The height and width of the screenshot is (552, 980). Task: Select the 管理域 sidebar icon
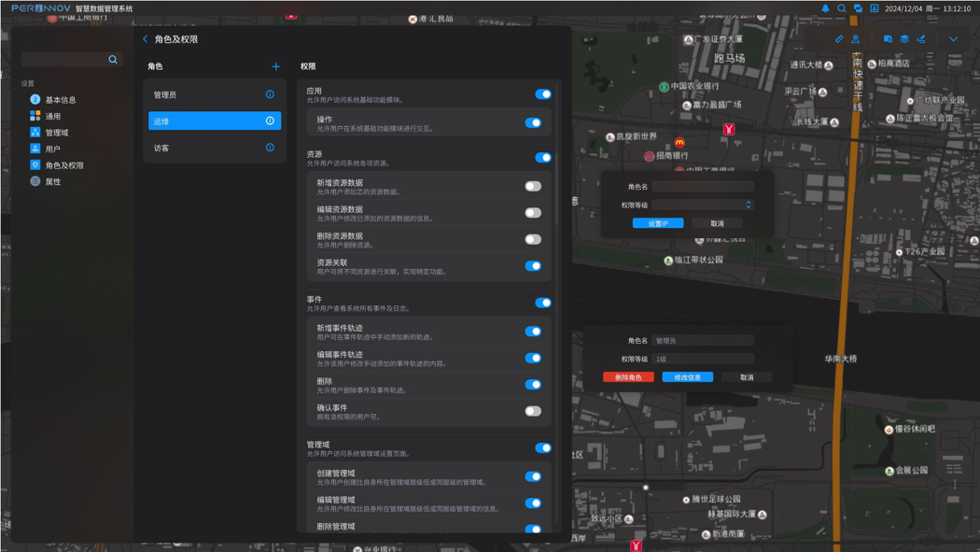(x=35, y=130)
